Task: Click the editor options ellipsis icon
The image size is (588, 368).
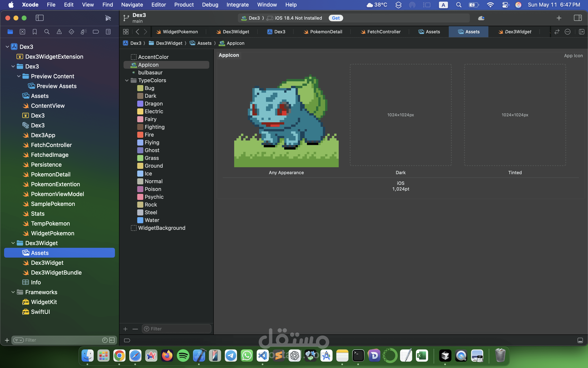Action: point(568,32)
